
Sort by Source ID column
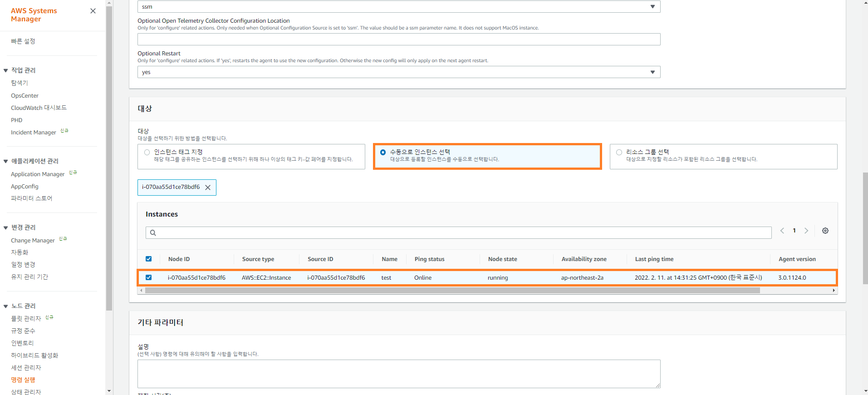[x=320, y=259]
